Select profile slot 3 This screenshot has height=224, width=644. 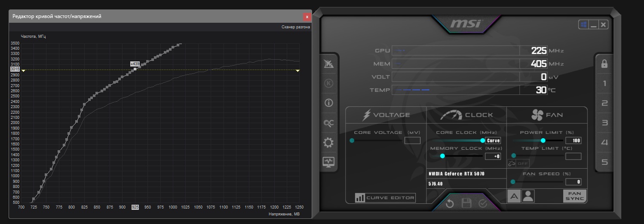click(604, 123)
